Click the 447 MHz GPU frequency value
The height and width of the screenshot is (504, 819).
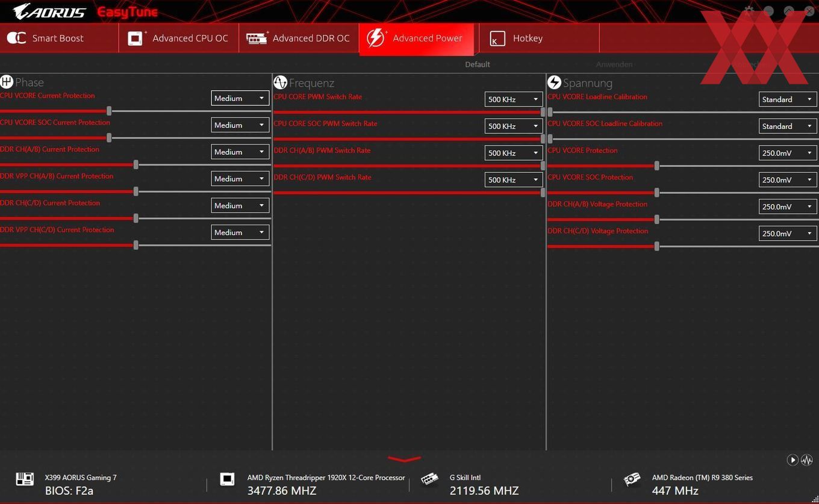675,491
